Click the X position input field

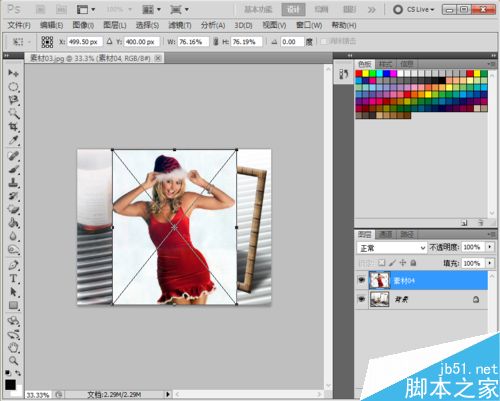[85, 42]
